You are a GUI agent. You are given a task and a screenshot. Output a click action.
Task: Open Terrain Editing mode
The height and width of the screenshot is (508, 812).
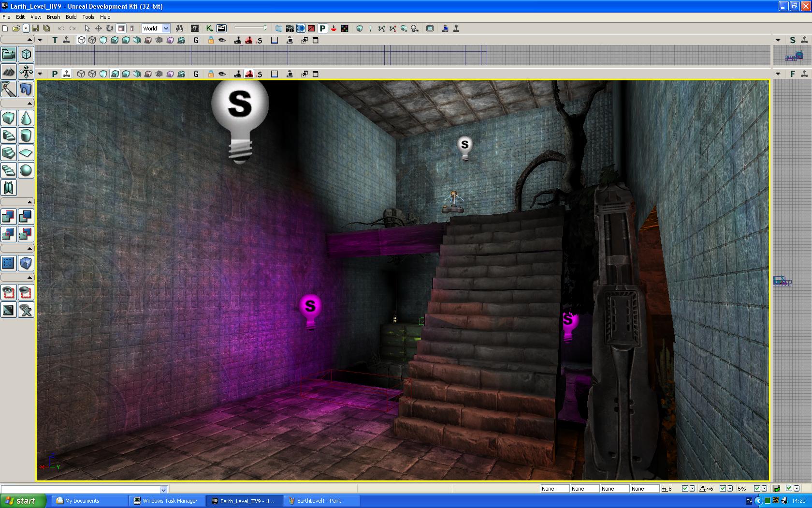(9, 72)
